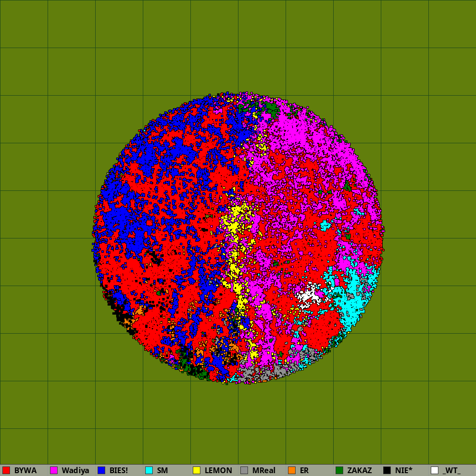Select the BYWA legend label
476x476 pixels.
26,470
